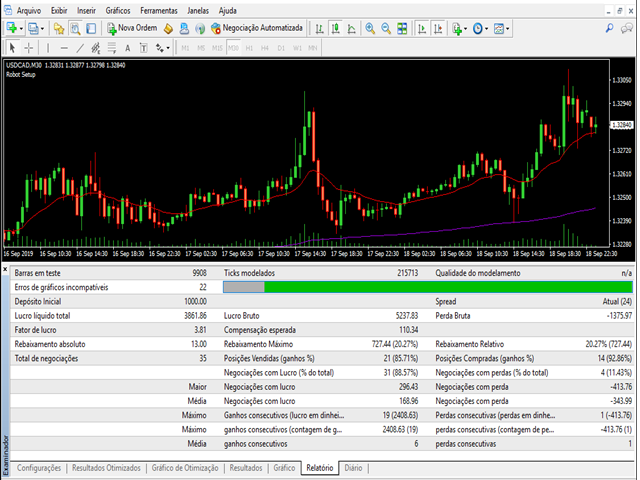Select the cursor arrow tool

[x=12, y=48]
